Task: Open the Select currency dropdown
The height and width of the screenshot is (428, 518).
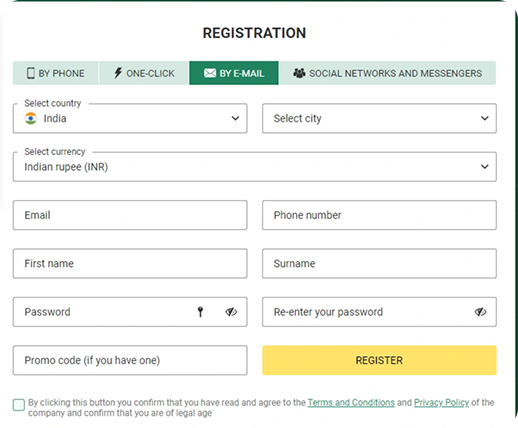Action: 255,167
